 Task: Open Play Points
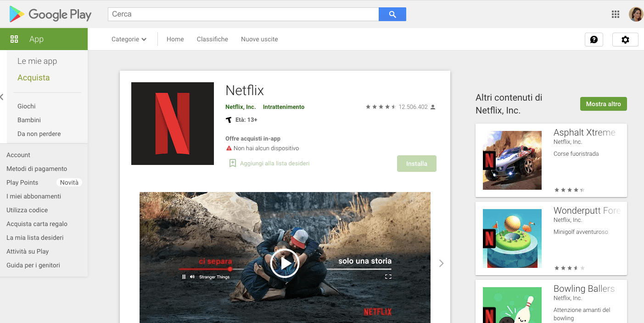[22, 182]
